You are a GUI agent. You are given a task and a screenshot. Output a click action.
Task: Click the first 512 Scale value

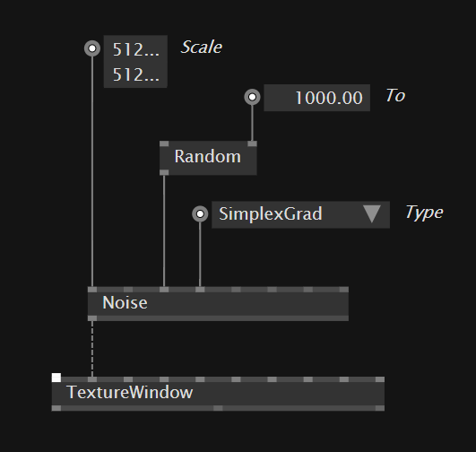[135, 49]
